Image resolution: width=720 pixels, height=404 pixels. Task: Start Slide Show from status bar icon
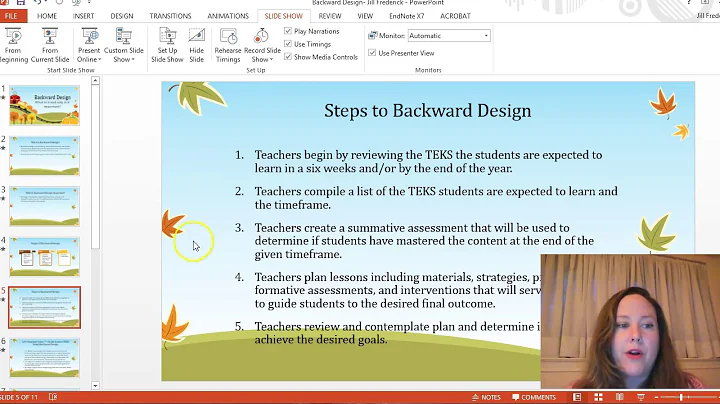click(641, 397)
